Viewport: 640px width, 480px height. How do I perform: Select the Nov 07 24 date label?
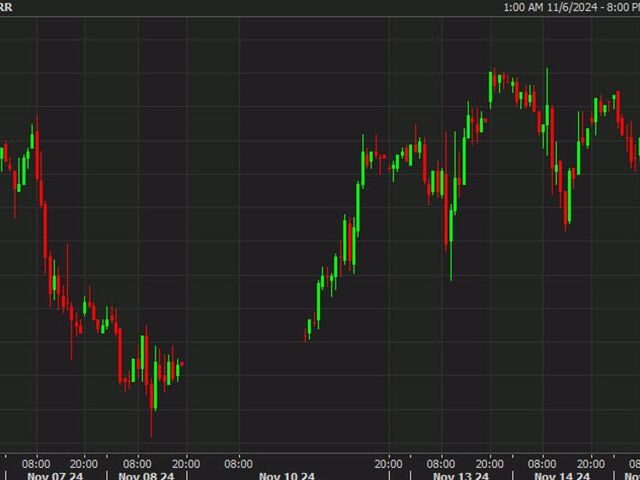click(x=55, y=476)
